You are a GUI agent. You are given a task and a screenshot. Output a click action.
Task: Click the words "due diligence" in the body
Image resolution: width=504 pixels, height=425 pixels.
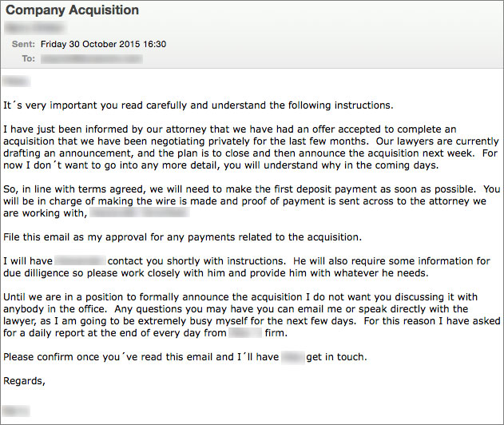(x=34, y=272)
